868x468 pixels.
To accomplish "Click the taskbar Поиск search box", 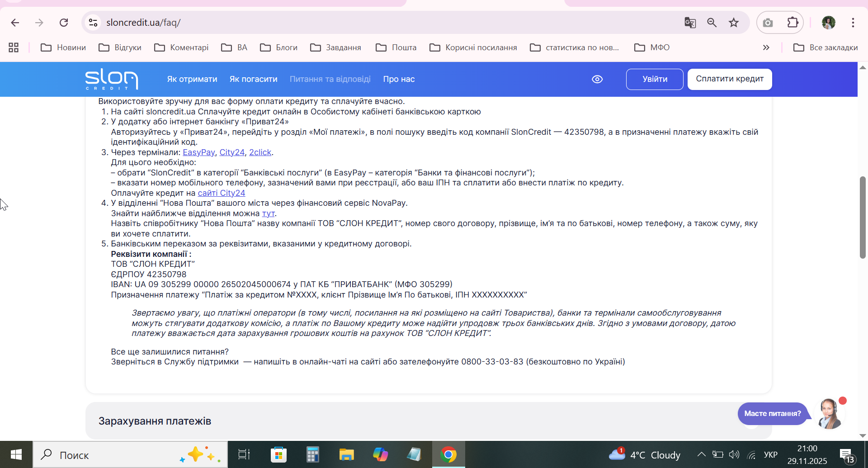I will coord(130,455).
